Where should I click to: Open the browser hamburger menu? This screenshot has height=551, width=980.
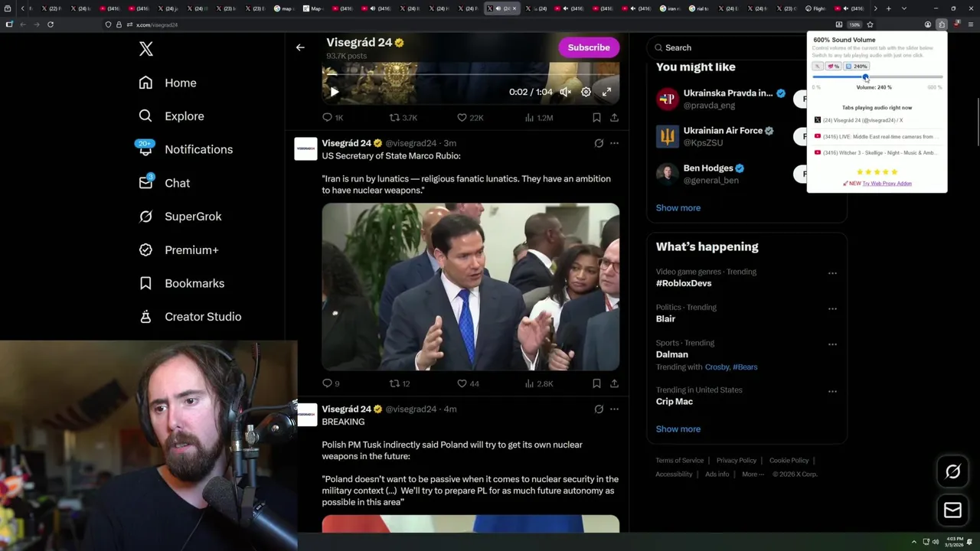[x=970, y=24]
